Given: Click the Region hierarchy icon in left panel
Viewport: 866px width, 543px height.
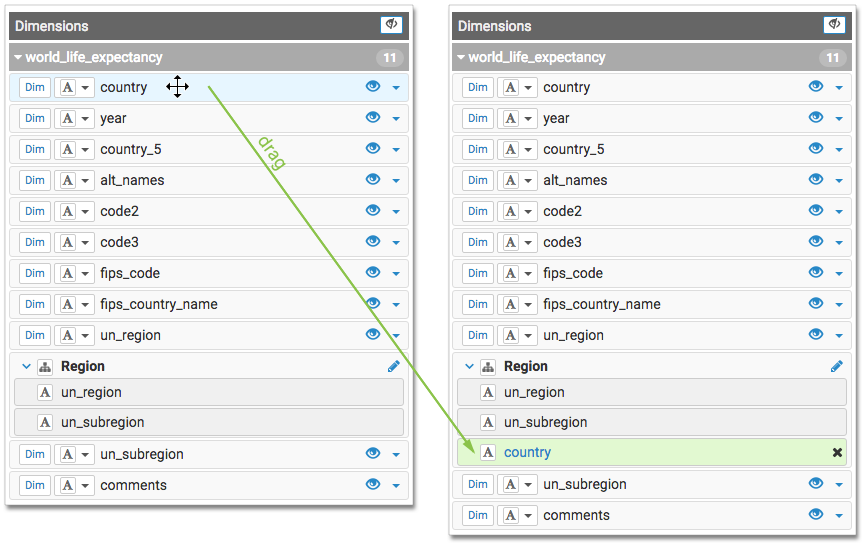Looking at the screenshot, I should coord(44,367).
